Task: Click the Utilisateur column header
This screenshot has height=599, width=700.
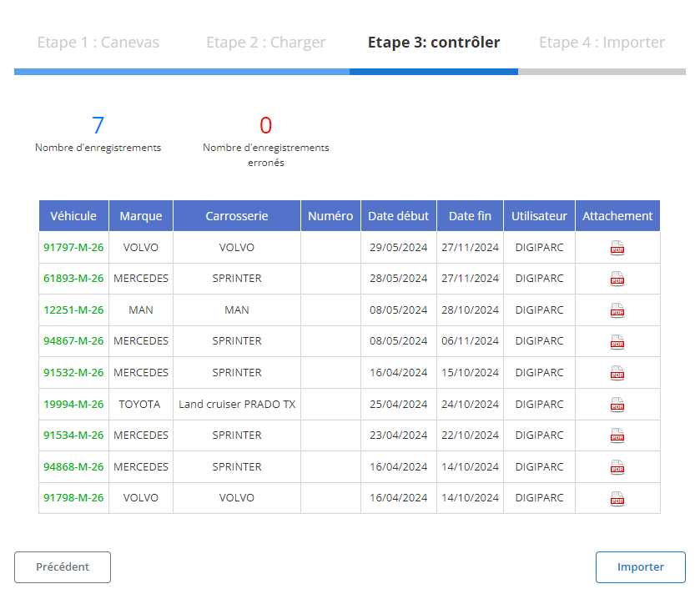Action: point(539,216)
